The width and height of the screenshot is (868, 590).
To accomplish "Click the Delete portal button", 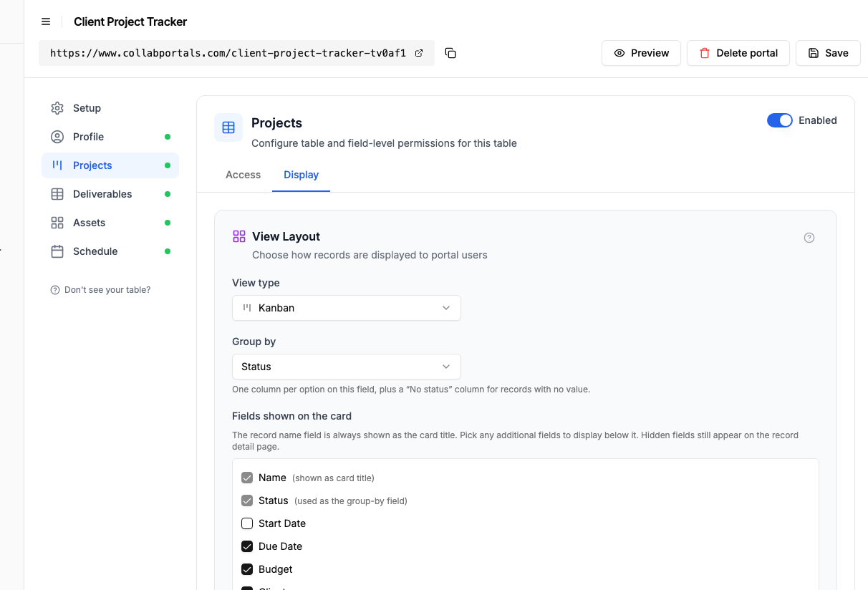I will tap(738, 53).
